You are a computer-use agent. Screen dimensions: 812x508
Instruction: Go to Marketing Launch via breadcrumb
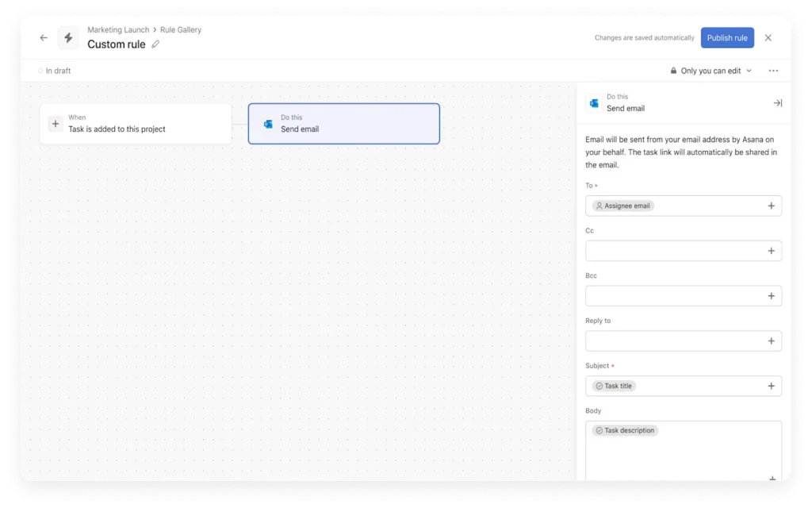(x=117, y=29)
